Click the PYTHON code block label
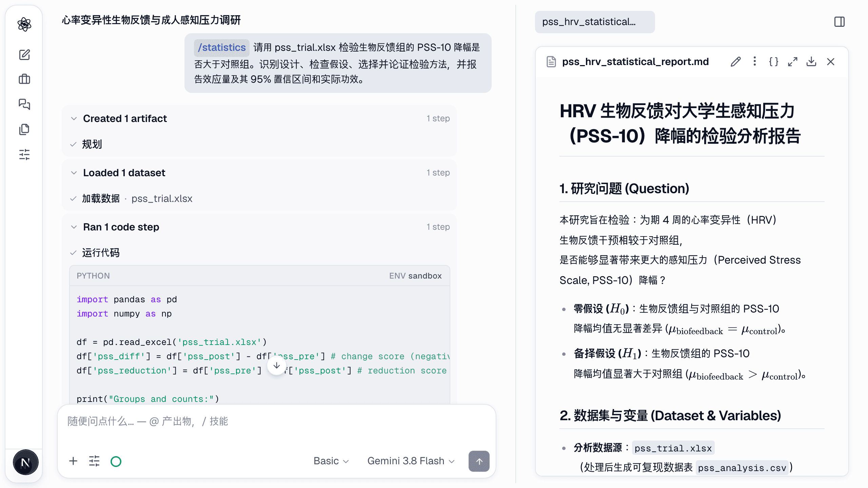 coord(93,276)
